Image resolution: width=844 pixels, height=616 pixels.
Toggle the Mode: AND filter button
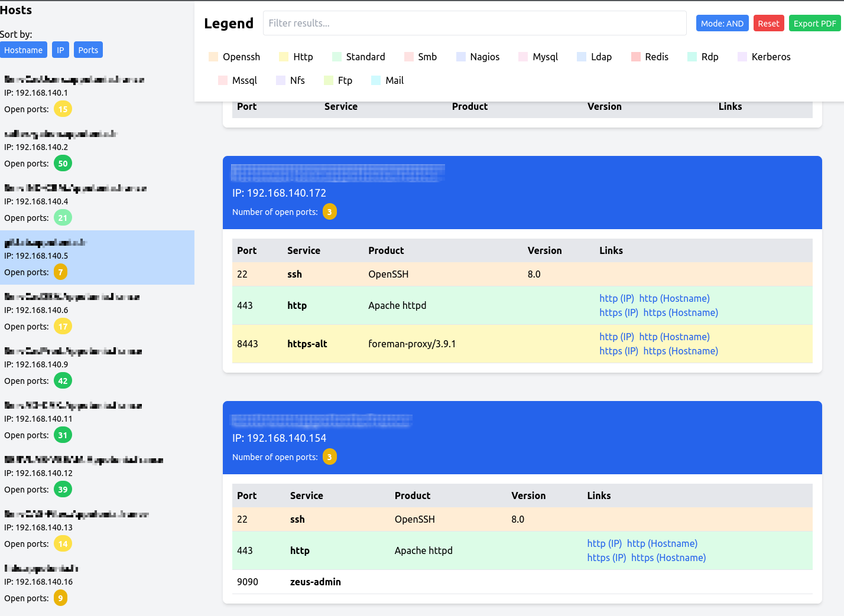pos(722,23)
